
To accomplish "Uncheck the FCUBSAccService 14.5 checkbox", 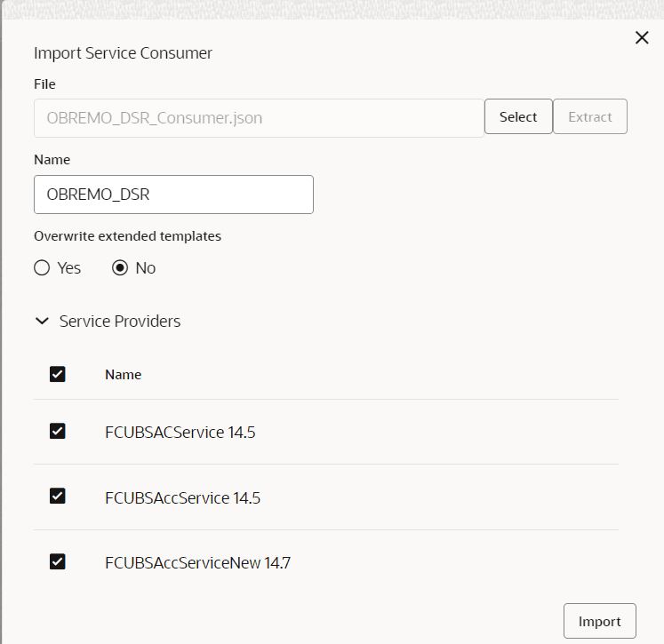I will (58, 497).
